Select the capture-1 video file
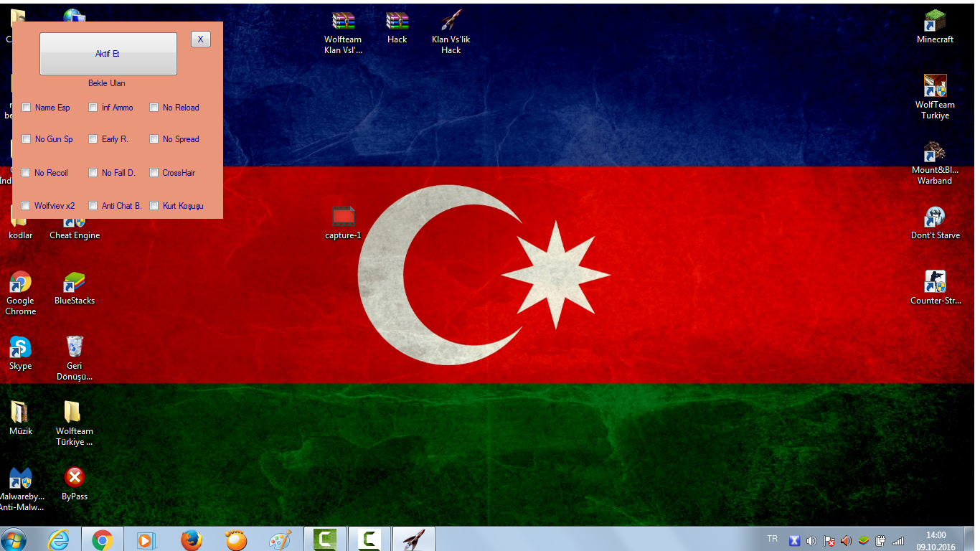The height and width of the screenshot is (551, 980). click(x=343, y=223)
